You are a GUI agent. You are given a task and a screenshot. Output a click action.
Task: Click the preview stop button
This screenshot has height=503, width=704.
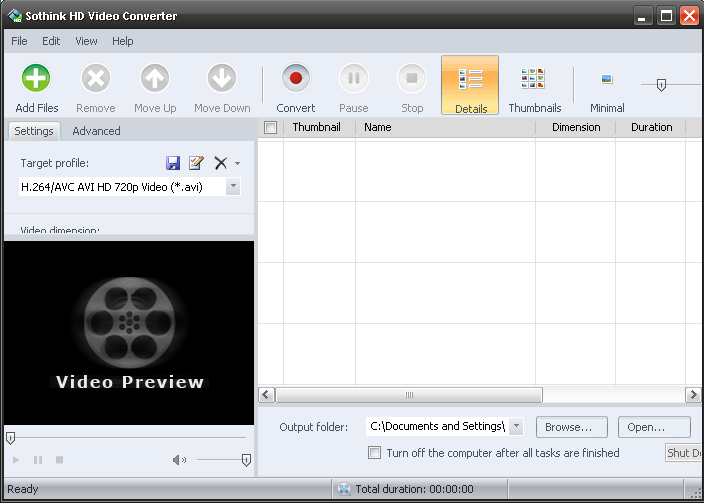click(x=59, y=460)
